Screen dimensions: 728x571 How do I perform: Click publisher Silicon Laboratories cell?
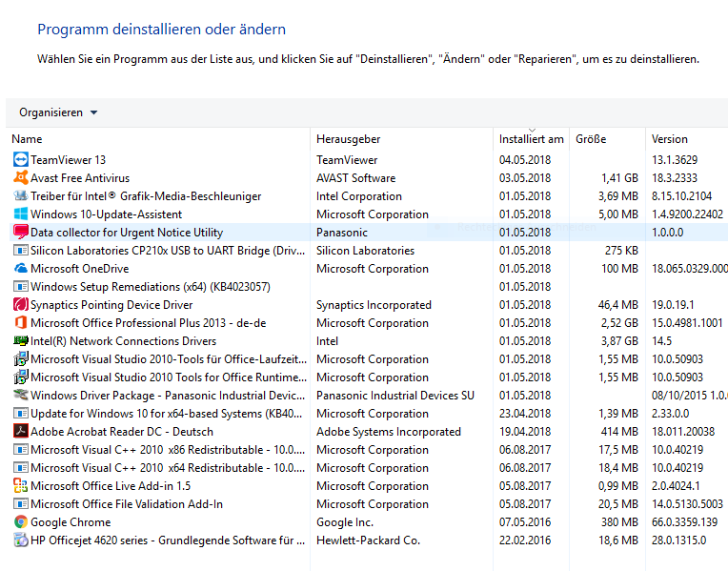[365, 251]
